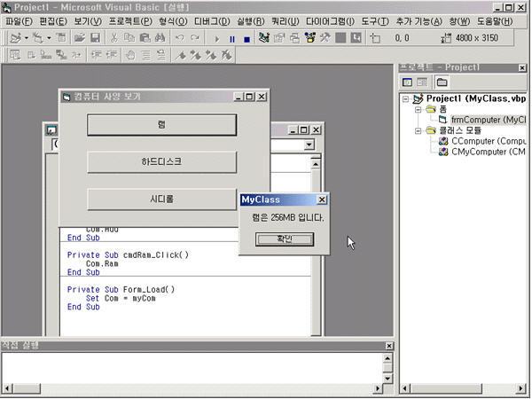Click the Immediate window scroll down arrow
This screenshot has height=399, width=532.
(387, 379)
